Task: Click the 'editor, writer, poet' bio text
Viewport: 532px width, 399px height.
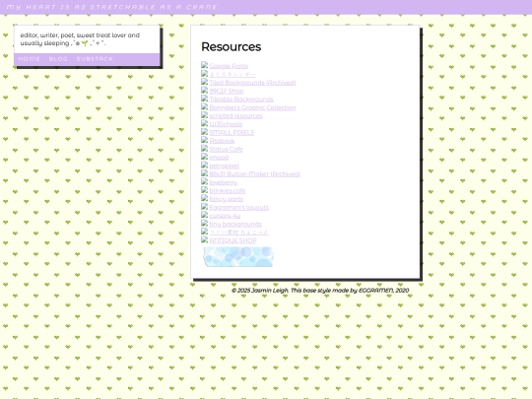Action: pos(80,39)
